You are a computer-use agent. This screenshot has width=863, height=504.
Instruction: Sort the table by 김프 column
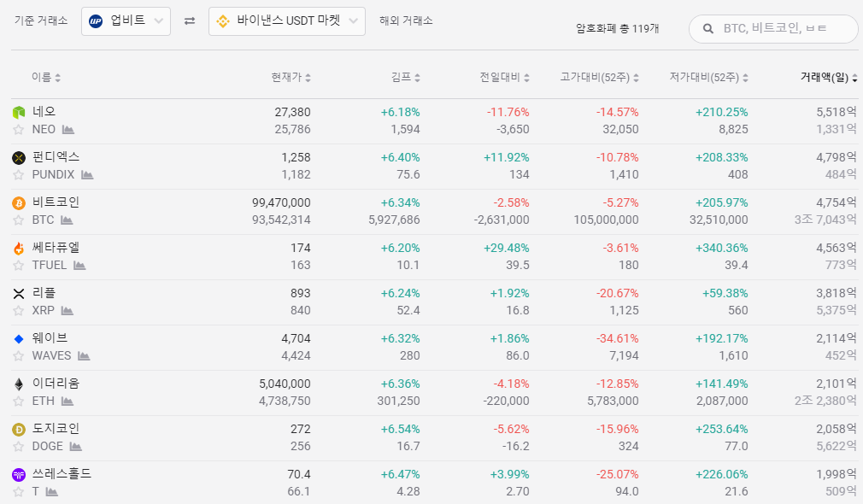pos(405,78)
